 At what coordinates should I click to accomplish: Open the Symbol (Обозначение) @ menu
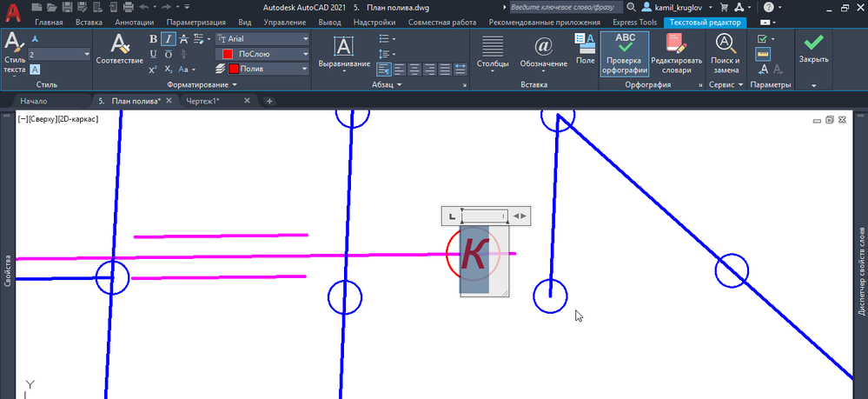(x=543, y=54)
